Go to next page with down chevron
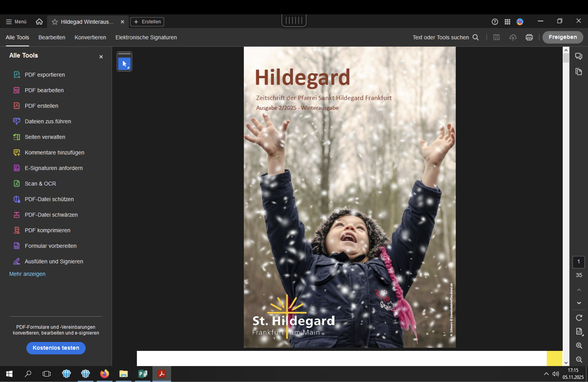The image size is (588, 382). click(x=579, y=303)
